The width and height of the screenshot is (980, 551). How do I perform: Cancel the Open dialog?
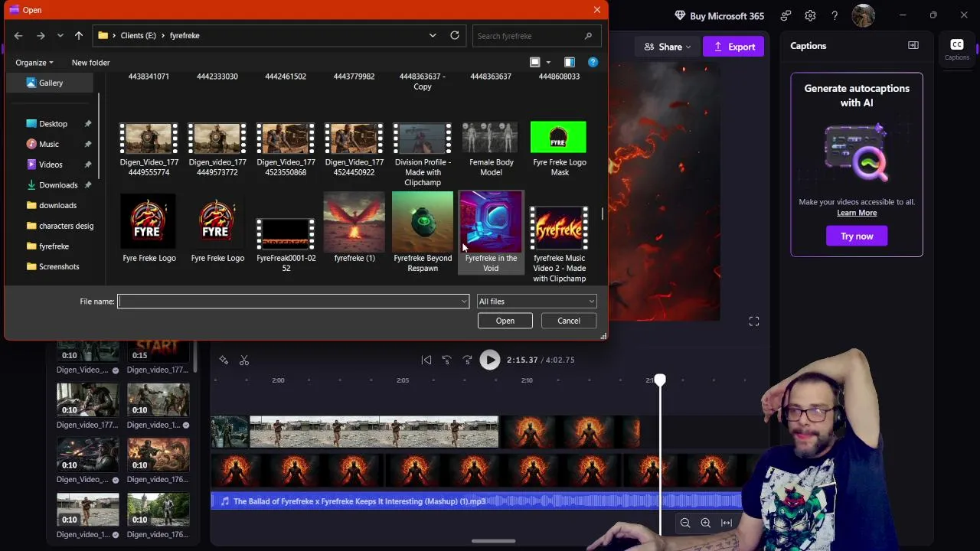[569, 321]
